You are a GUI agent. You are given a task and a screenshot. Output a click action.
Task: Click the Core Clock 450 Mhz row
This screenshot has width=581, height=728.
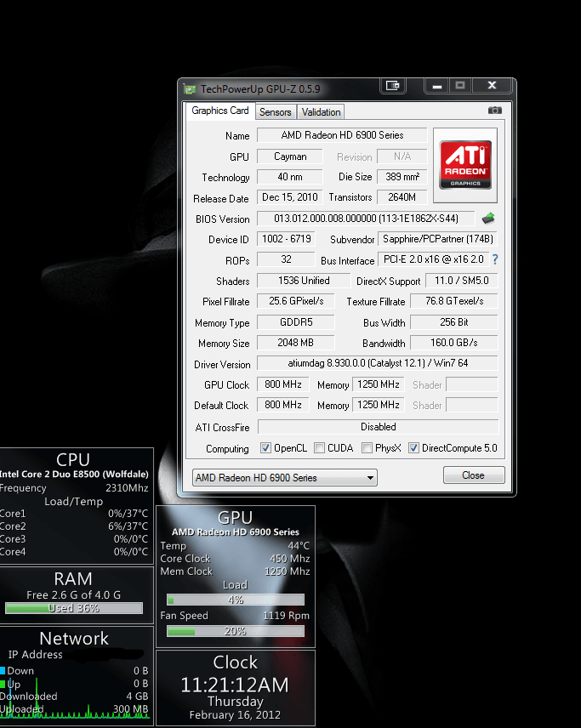coord(235,559)
